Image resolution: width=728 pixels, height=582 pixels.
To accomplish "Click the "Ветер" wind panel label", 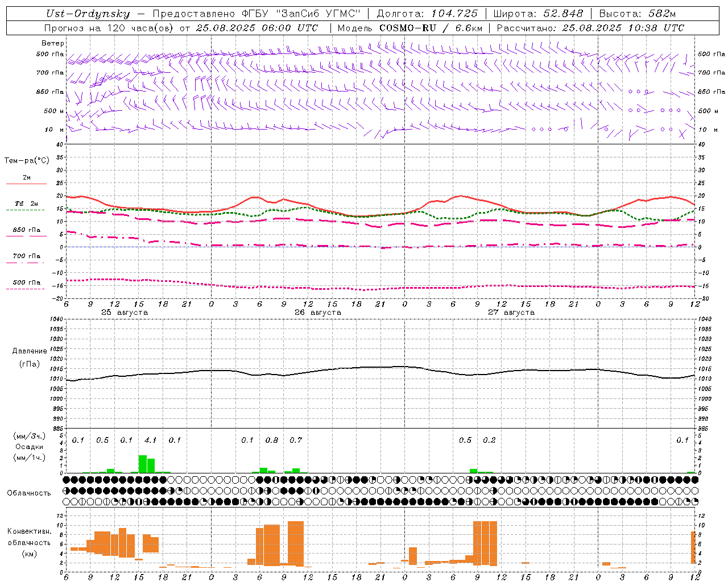I will [53, 43].
